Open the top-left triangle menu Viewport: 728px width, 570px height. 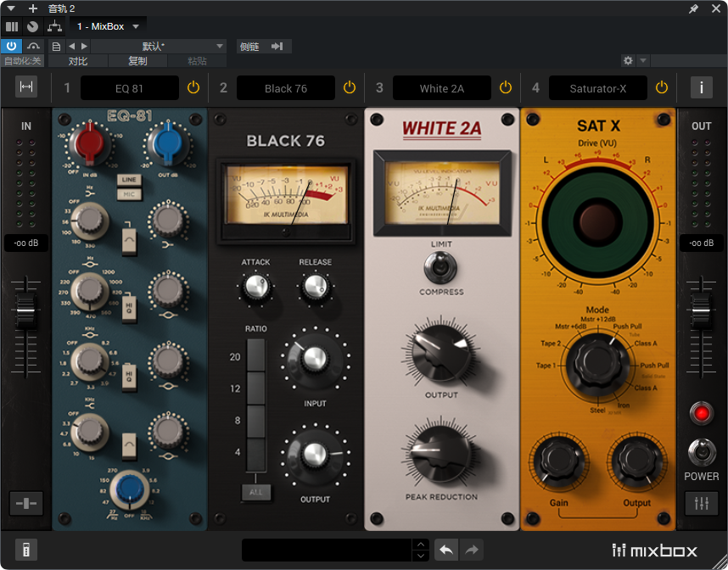point(11,8)
